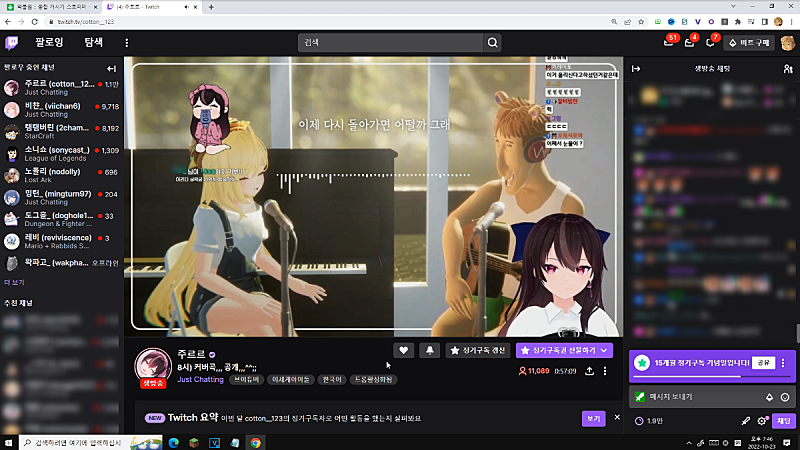Go to the 팔로잉 tab
The width and height of the screenshot is (800, 450).
coord(49,43)
